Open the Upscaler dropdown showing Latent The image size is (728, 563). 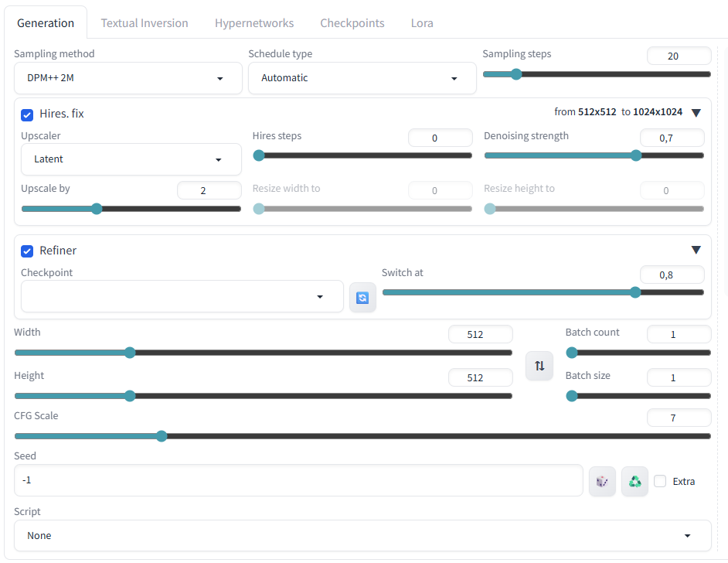click(x=131, y=159)
